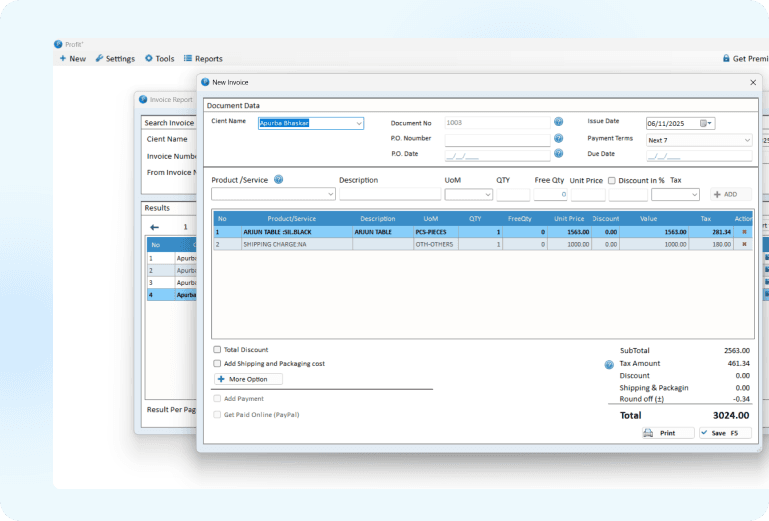Image resolution: width=769 pixels, height=521 pixels.
Task: Click the 180.00 tax cell
Action: click(x=711, y=244)
